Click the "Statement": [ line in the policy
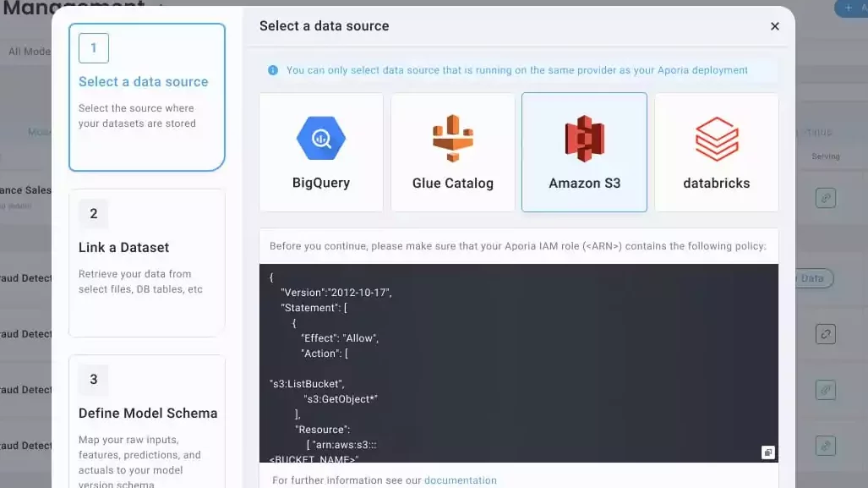The width and height of the screenshot is (868, 488). click(314, 307)
